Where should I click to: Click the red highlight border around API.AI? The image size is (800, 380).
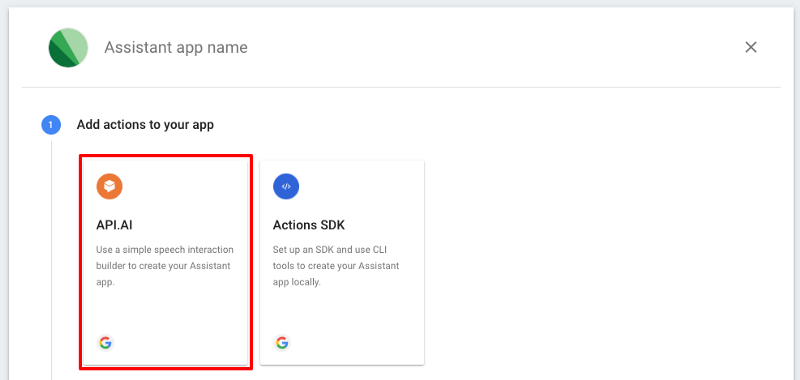[166, 156]
